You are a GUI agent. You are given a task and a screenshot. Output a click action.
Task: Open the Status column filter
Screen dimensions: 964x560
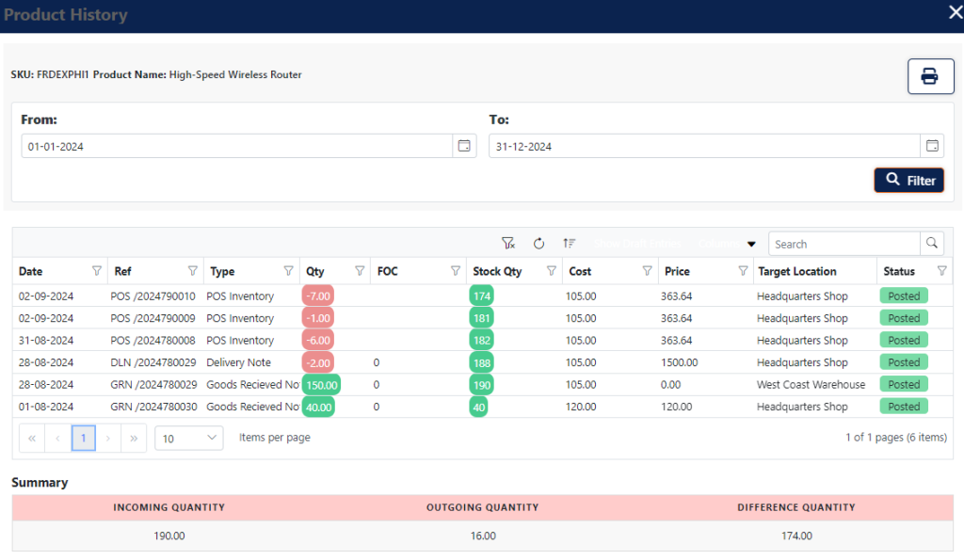pyautogui.click(x=942, y=271)
